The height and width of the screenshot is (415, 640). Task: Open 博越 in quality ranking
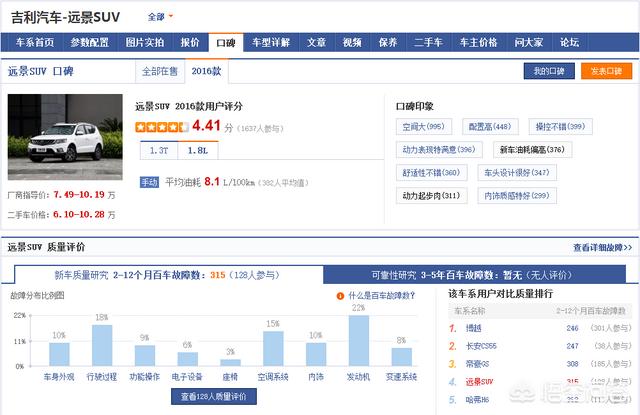pos(473,328)
